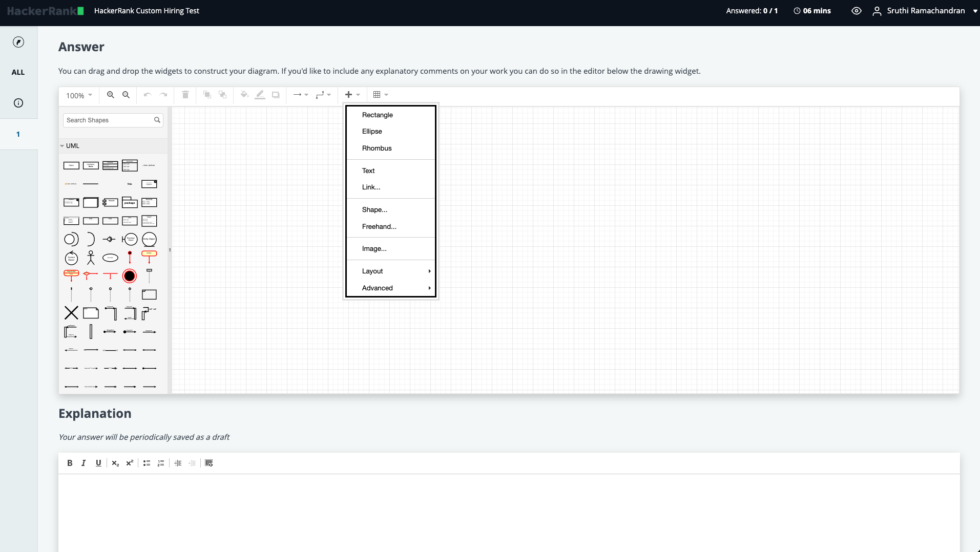
Task: Insert an Ellipse from the menu
Action: pyautogui.click(x=391, y=132)
